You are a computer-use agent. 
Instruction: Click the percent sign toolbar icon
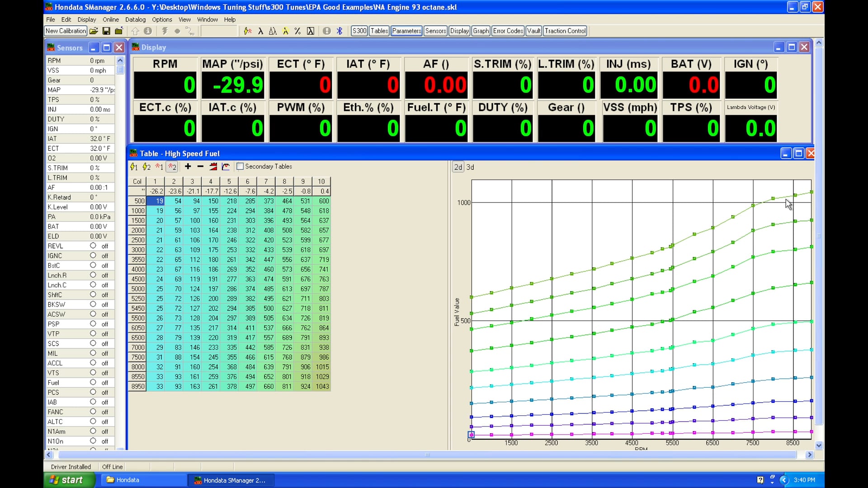point(297,31)
